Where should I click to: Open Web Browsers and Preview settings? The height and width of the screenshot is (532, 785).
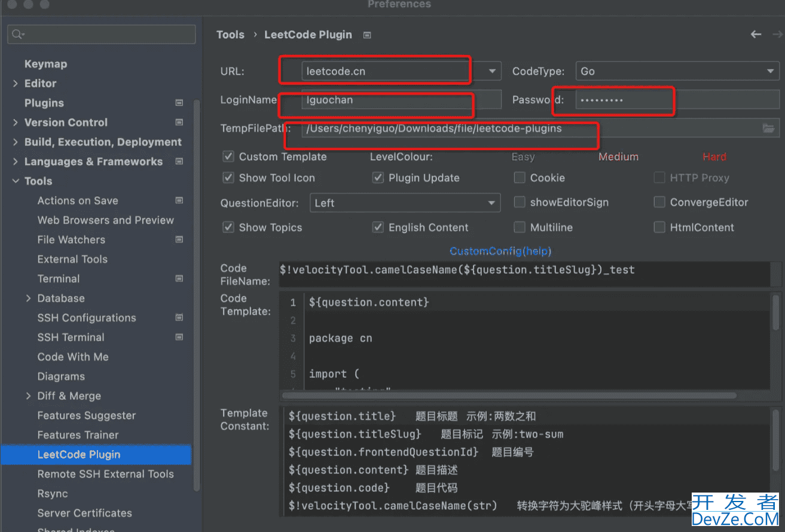[106, 220]
